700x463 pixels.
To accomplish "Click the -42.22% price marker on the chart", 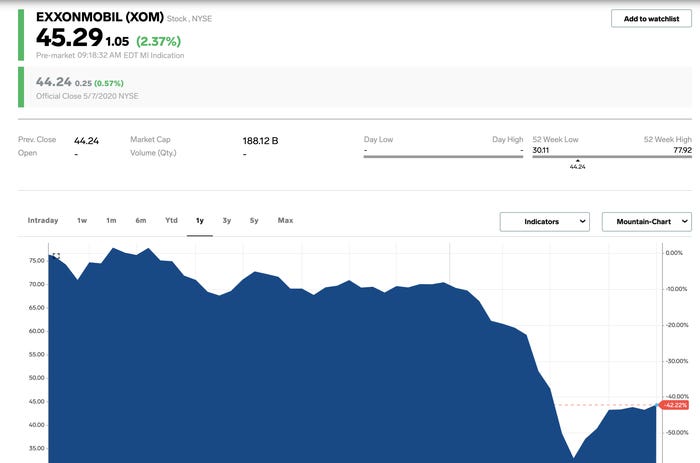I will click(675, 405).
